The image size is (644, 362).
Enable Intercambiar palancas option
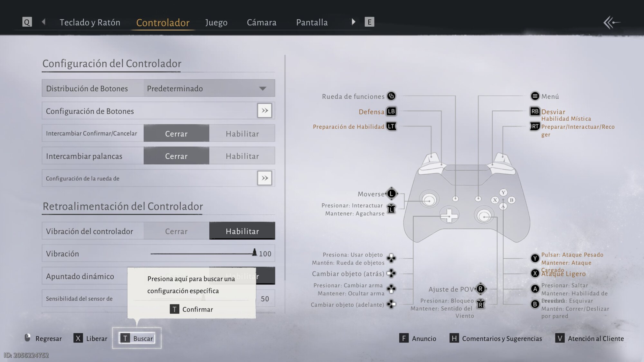[242, 156]
